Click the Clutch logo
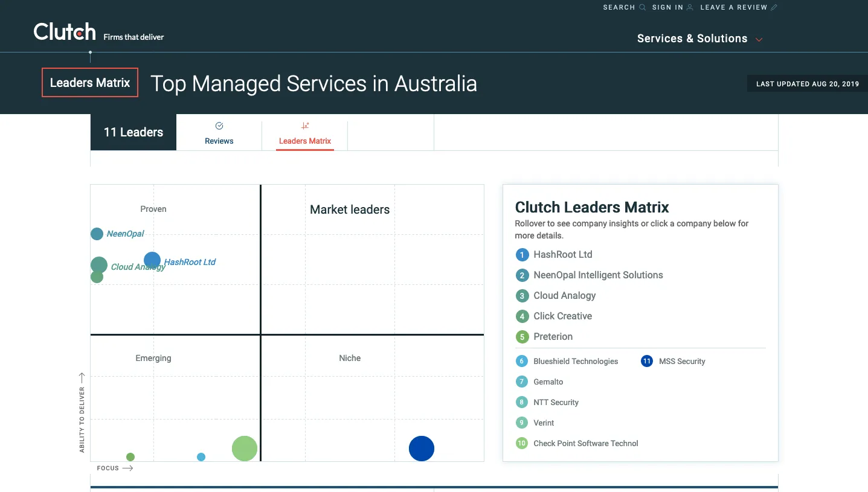 click(x=65, y=32)
